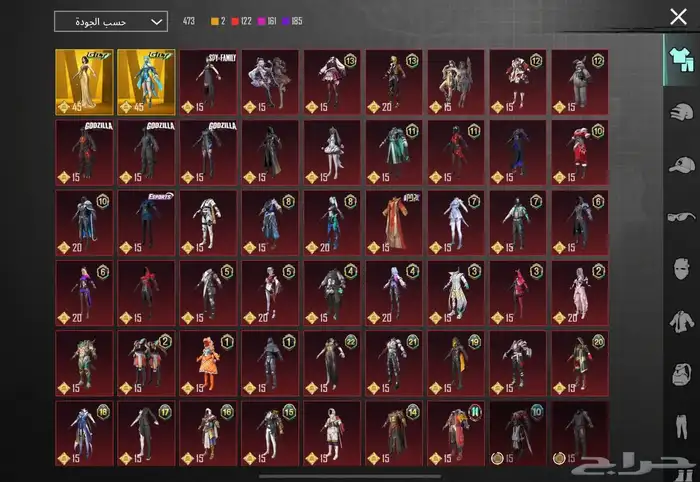Pick the Esports labeled outfit

[x=146, y=222]
